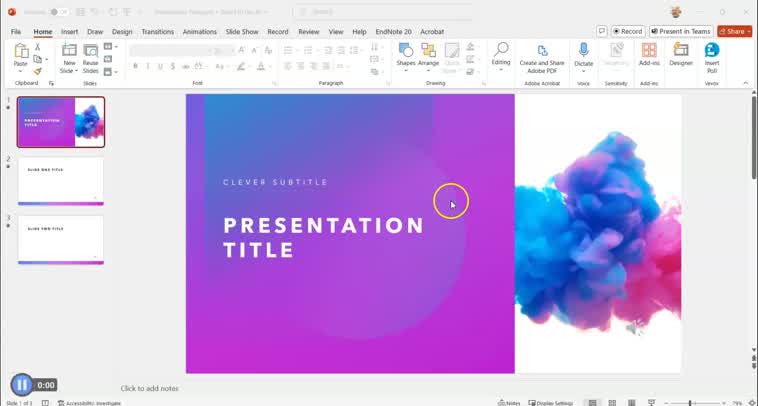This screenshot has height=406, width=758.
Task: Click the Reset slide icon
Action: click(108, 59)
